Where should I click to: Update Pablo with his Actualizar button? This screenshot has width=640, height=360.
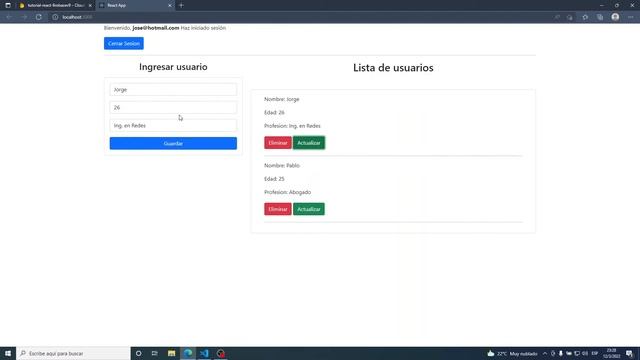tap(309, 209)
